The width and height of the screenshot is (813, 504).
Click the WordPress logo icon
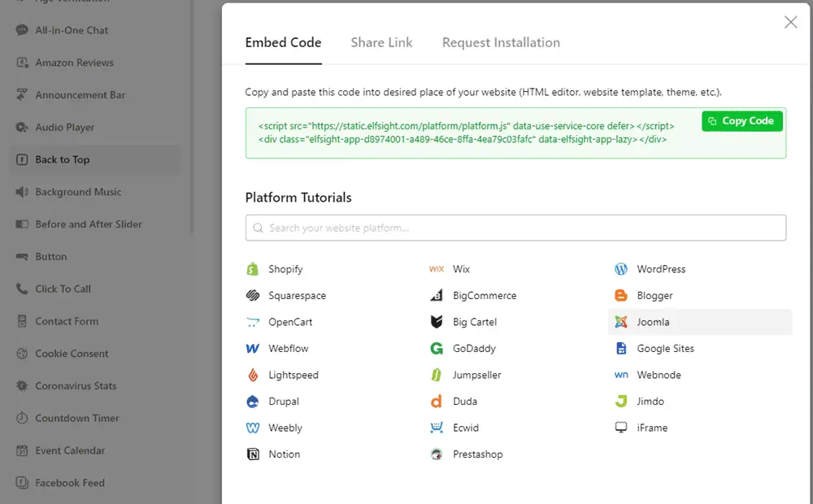[621, 269]
